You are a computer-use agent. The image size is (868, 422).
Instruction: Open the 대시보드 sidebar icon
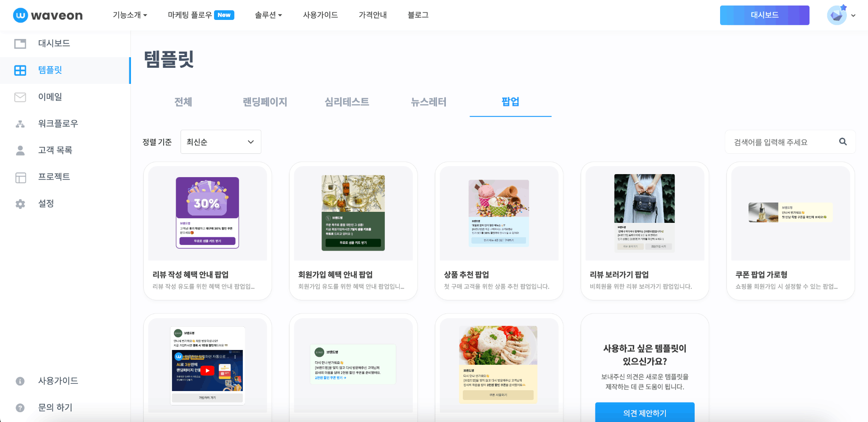20,43
